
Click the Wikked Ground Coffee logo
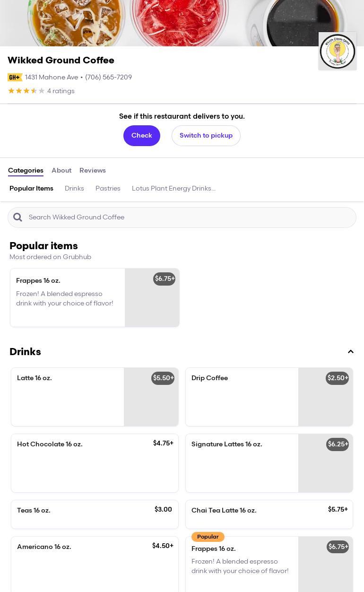point(337,51)
